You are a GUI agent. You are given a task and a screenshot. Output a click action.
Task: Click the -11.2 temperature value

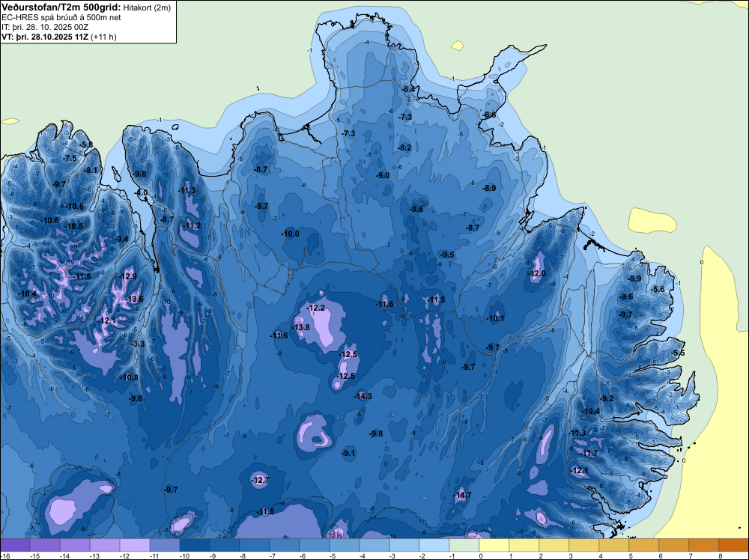coord(192,226)
